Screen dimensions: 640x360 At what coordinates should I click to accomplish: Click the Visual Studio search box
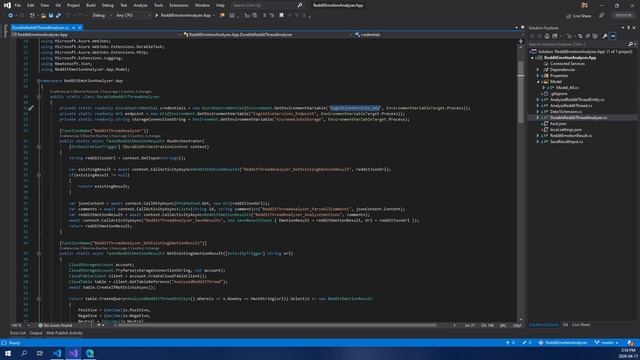pos(267,5)
